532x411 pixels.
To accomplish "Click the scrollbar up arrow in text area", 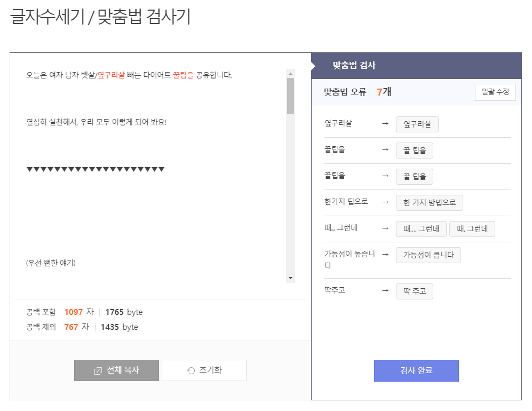I will tap(290, 70).
